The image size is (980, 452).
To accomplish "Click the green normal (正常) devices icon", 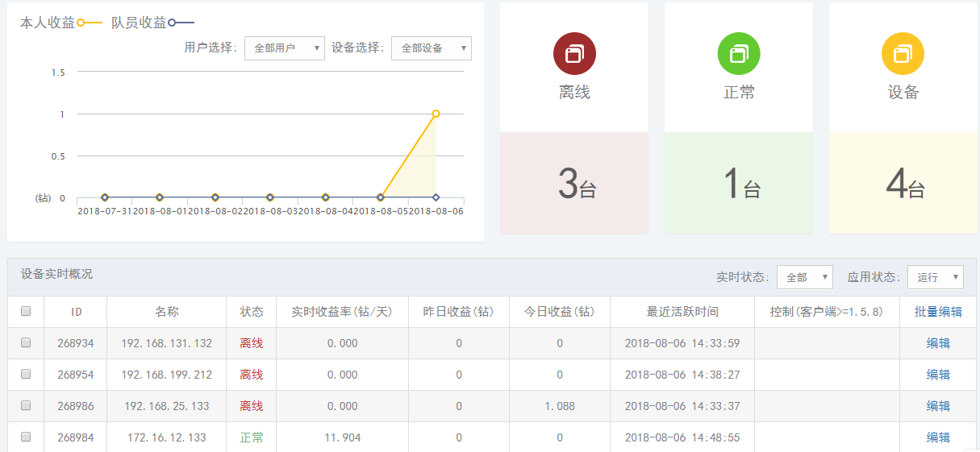I will pos(738,53).
